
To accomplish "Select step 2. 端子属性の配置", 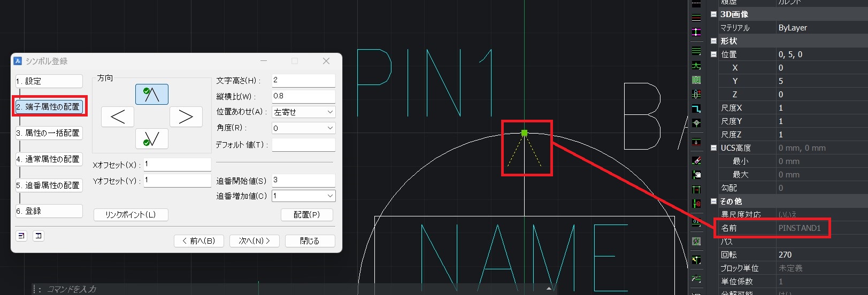I will pos(49,107).
